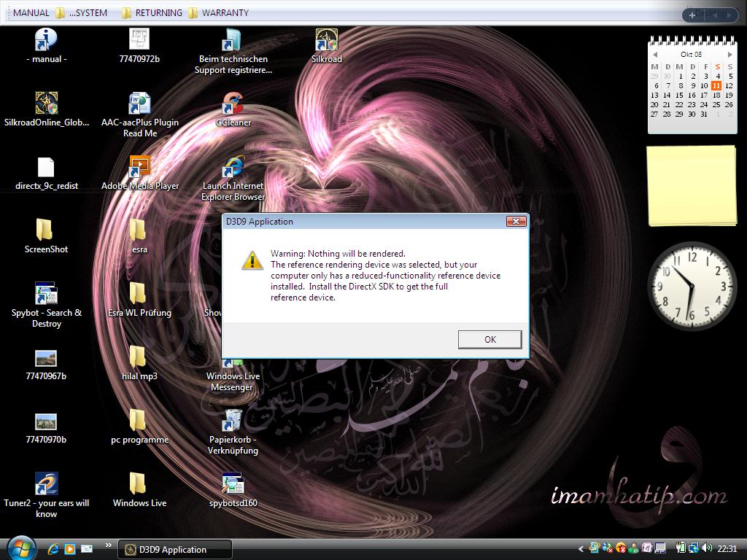
Task: Show hidden system tray icons arrow
Action: click(x=581, y=549)
